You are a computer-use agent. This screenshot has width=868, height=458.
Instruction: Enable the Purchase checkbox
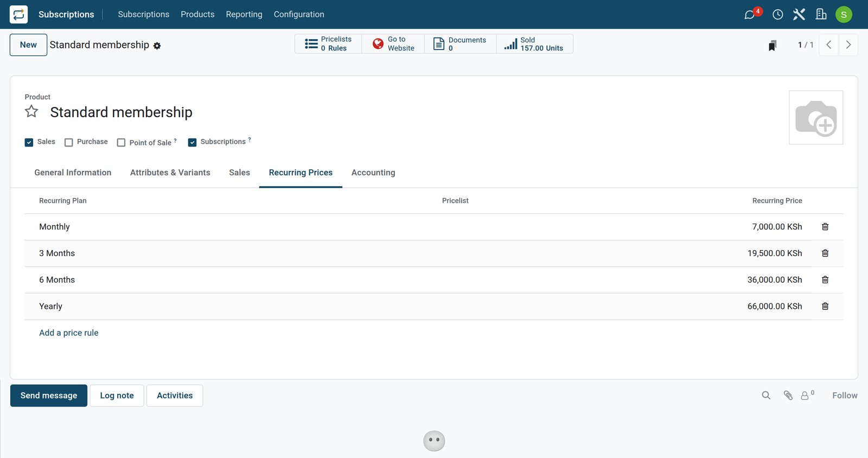[69, 142]
